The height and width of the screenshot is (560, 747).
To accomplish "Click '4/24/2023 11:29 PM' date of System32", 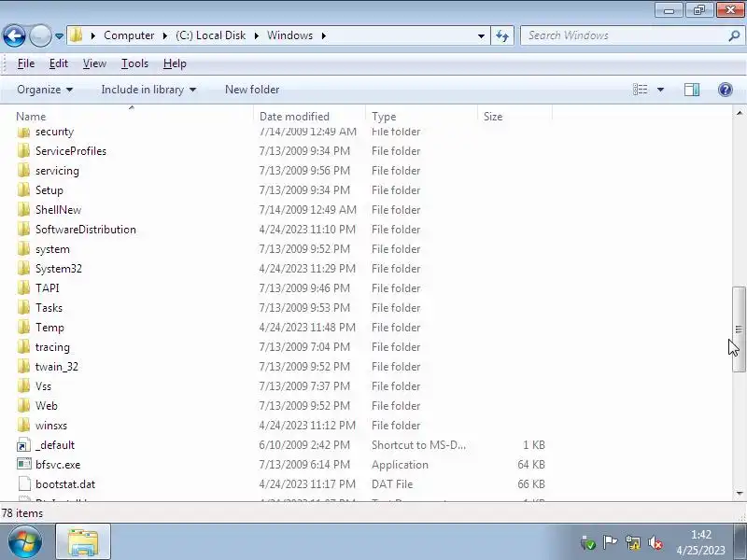I will coord(307,269).
